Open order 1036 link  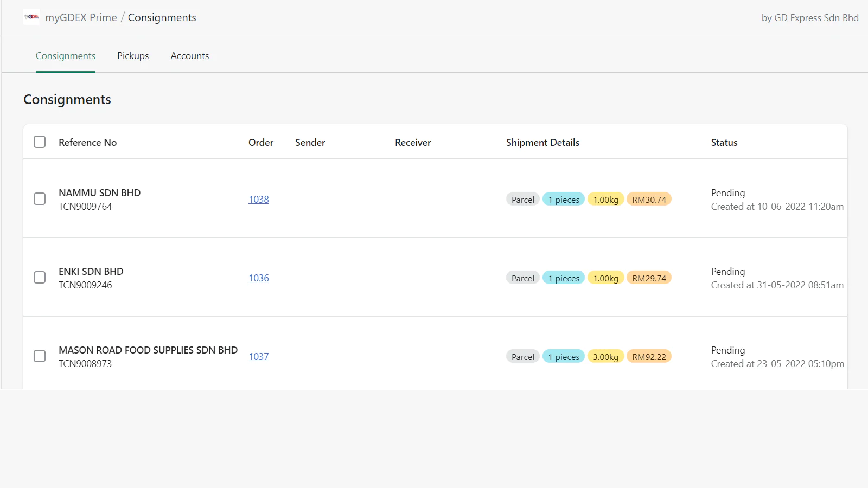pyautogui.click(x=259, y=278)
